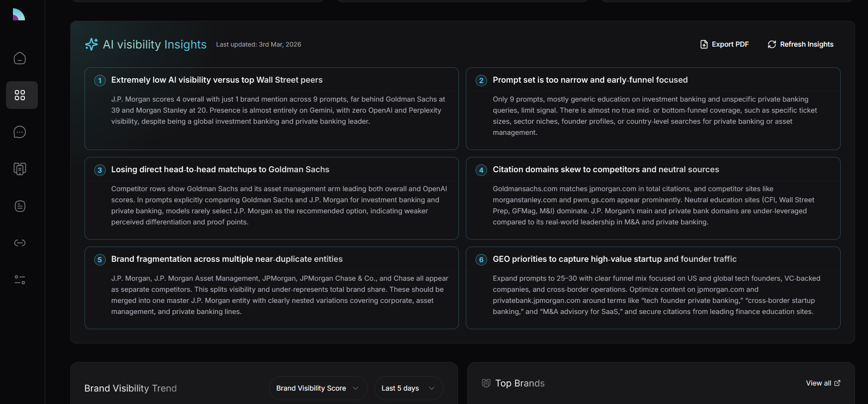Open the chat bubble icon in sidebar
This screenshot has height=404, width=868.
point(20,132)
